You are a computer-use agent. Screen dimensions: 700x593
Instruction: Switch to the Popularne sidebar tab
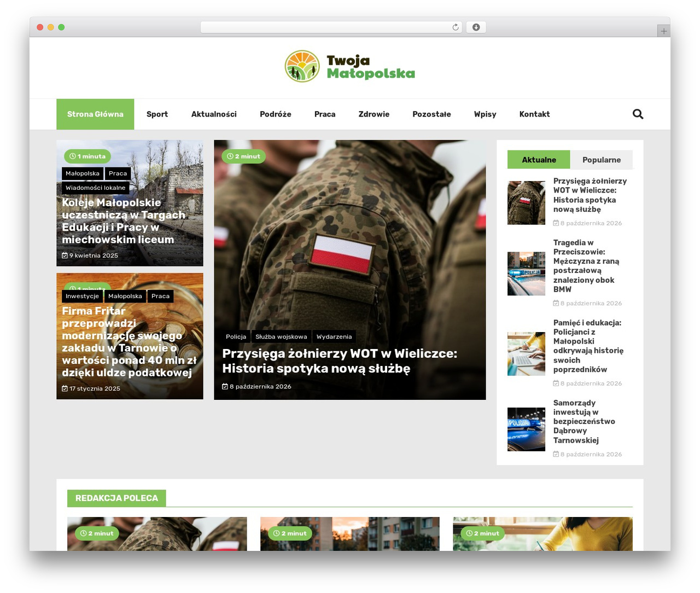[602, 160]
